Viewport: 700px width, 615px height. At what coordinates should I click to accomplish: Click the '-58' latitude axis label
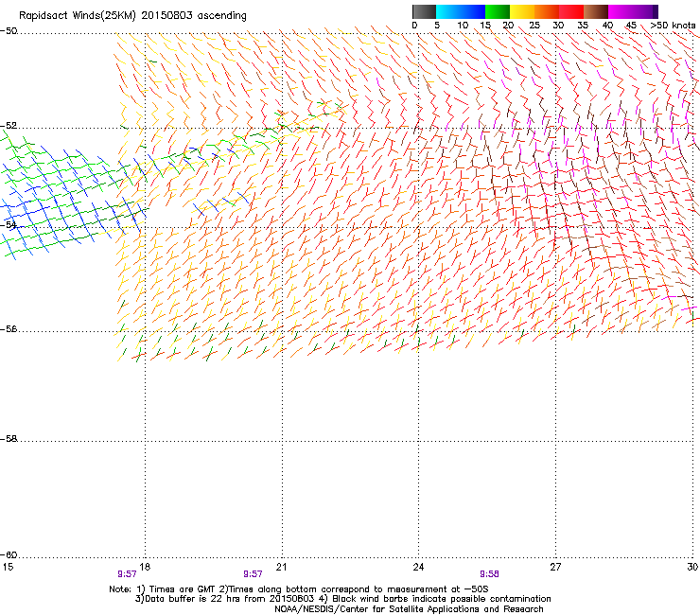[x=9, y=439]
